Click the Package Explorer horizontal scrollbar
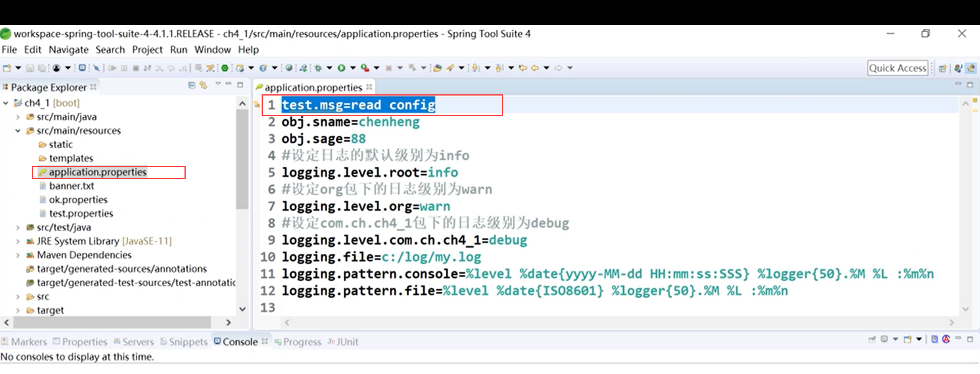The height and width of the screenshot is (374, 980). [x=112, y=322]
